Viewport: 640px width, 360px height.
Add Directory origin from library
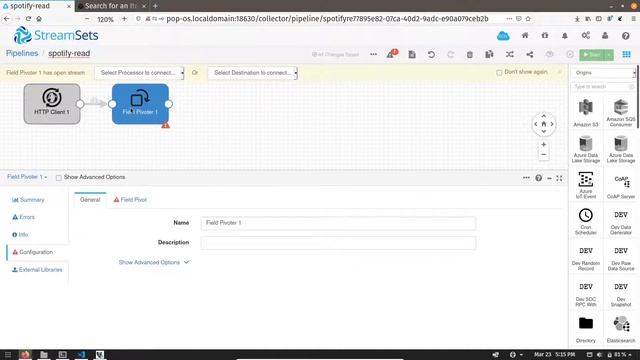[586, 329]
